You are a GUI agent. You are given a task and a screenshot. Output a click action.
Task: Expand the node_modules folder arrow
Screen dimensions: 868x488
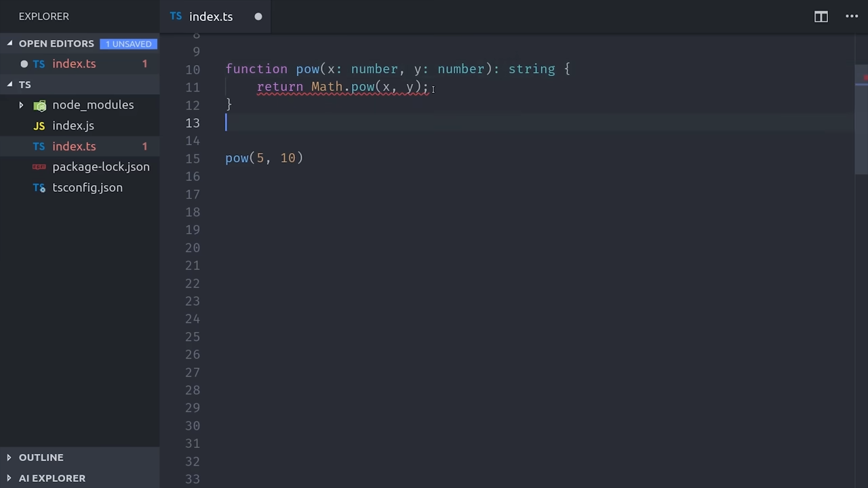[x=21, y=105]
